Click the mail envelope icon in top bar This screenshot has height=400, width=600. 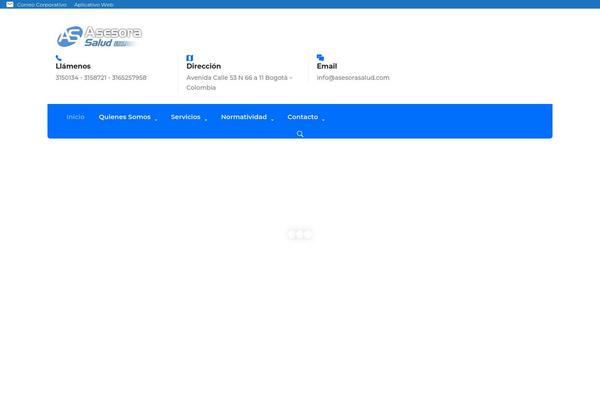point(10,4)
